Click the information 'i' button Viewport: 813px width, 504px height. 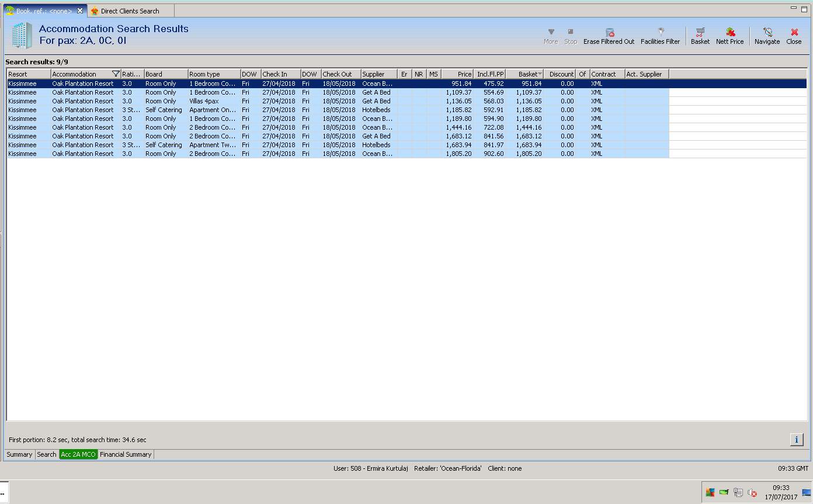(797, 440)
